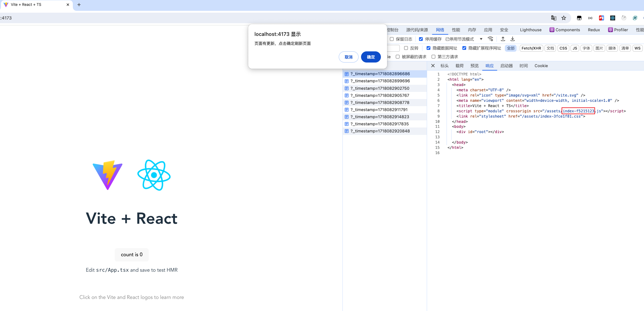Open network conditions wifi-gear icon
This screenshot has height=311, width=644.
[490, 39]
